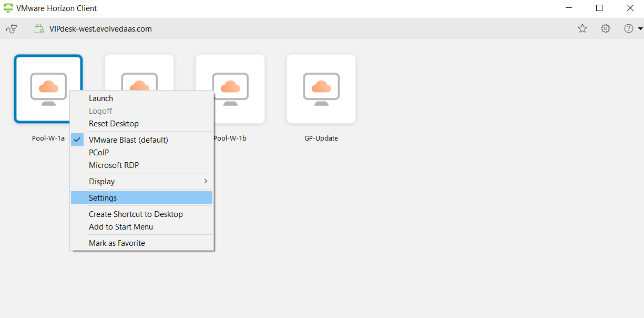Select VMware Blast (default) protocol
Screen dimensions: 644x318
coord(142,140)
